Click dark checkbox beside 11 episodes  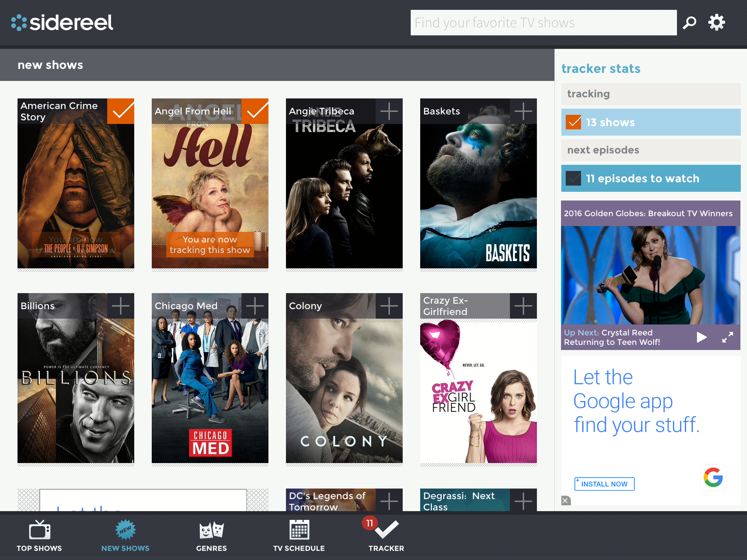pyautogui.click(x=573, y=178)
